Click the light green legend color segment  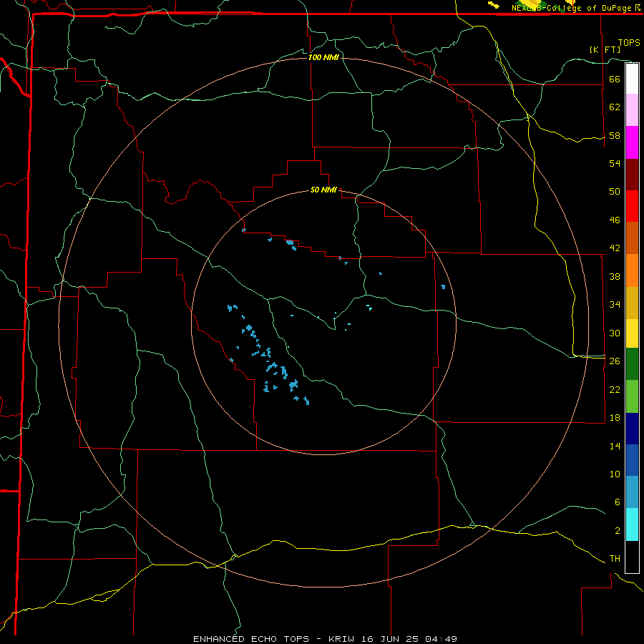[x=632, y=396]
